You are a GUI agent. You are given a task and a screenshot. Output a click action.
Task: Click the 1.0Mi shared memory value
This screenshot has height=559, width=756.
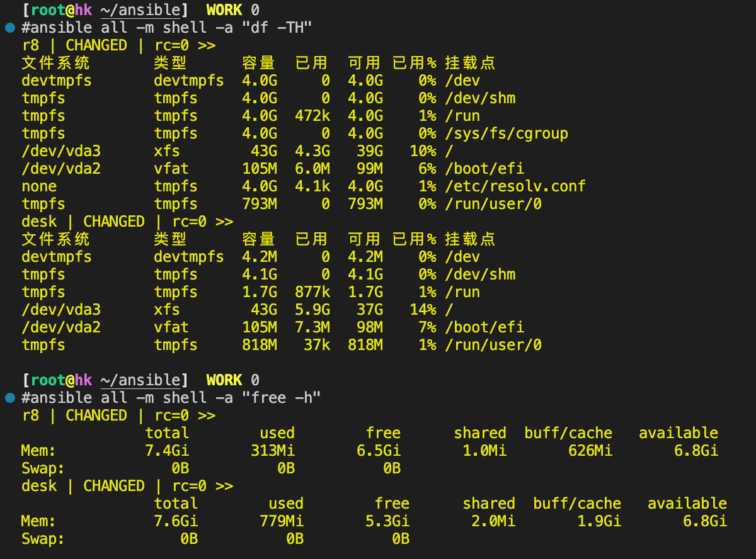484,451
